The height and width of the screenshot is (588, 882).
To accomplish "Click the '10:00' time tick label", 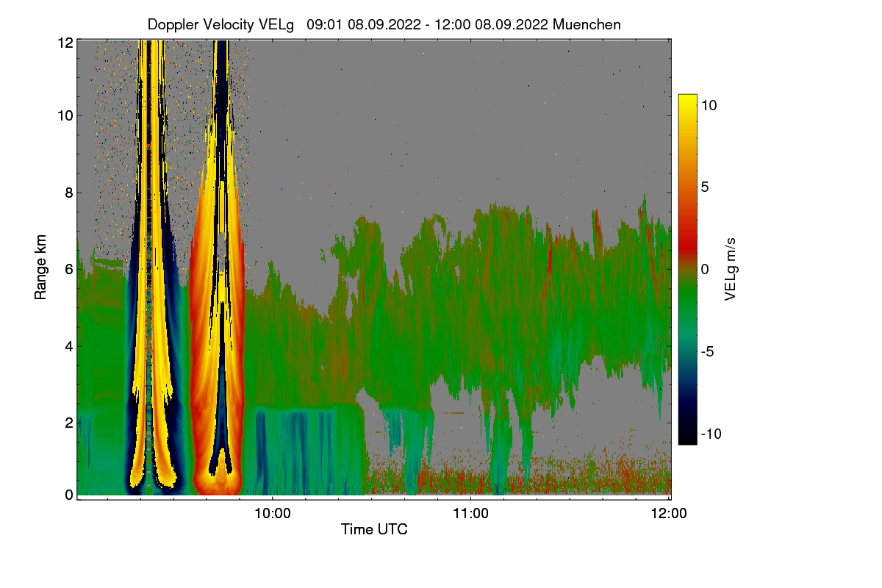I will pos(273,514).
